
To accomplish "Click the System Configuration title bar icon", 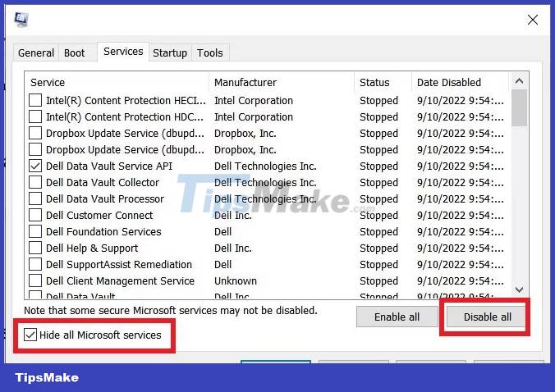I will 21,20.
